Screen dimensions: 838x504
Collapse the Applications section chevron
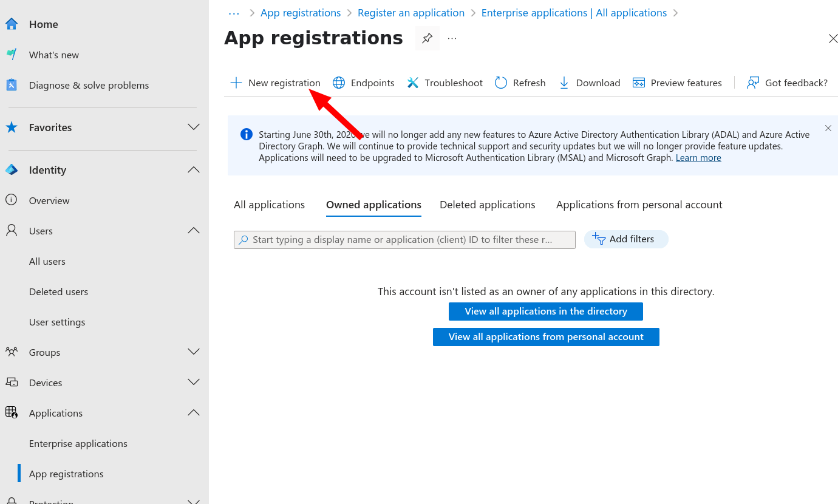coord(194,413)
